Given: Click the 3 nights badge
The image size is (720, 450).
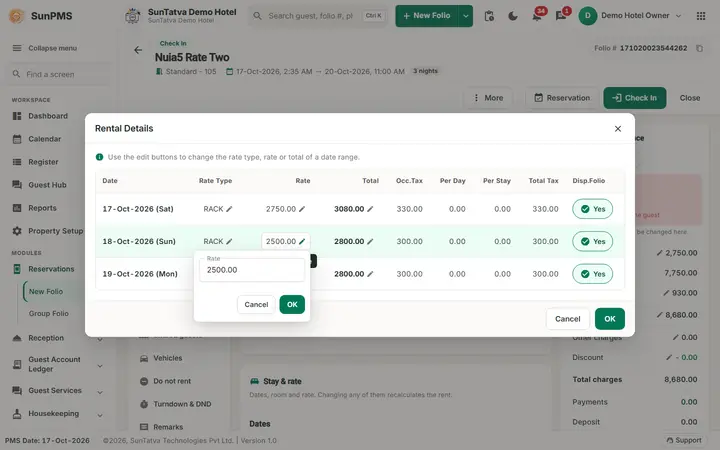Looking at the screenshot, I should (425, 71).
